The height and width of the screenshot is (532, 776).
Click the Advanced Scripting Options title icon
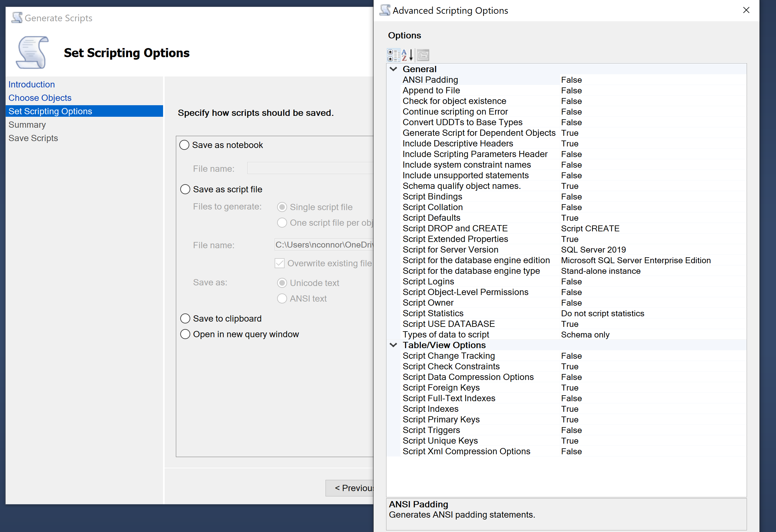pos(385,10)
